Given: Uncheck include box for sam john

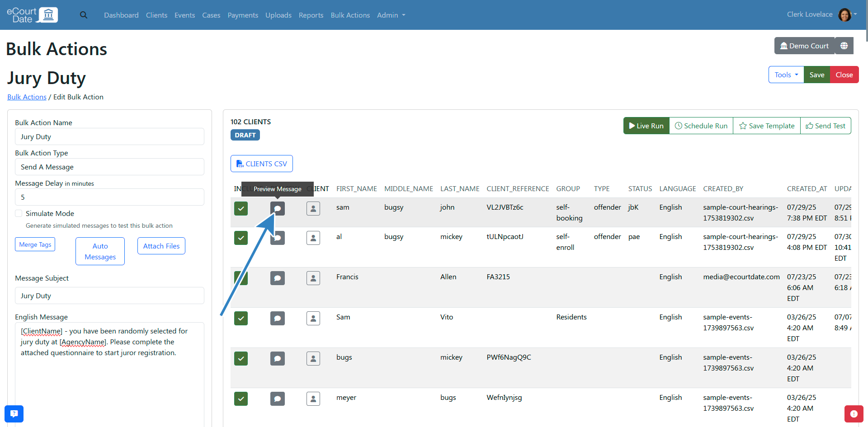Looking at the screenshot, I should click(x=241, y=208).
